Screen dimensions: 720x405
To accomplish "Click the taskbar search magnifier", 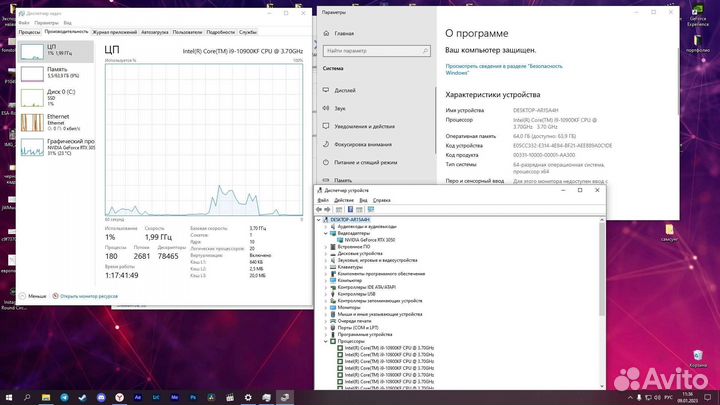I will (x=27, y=397).
